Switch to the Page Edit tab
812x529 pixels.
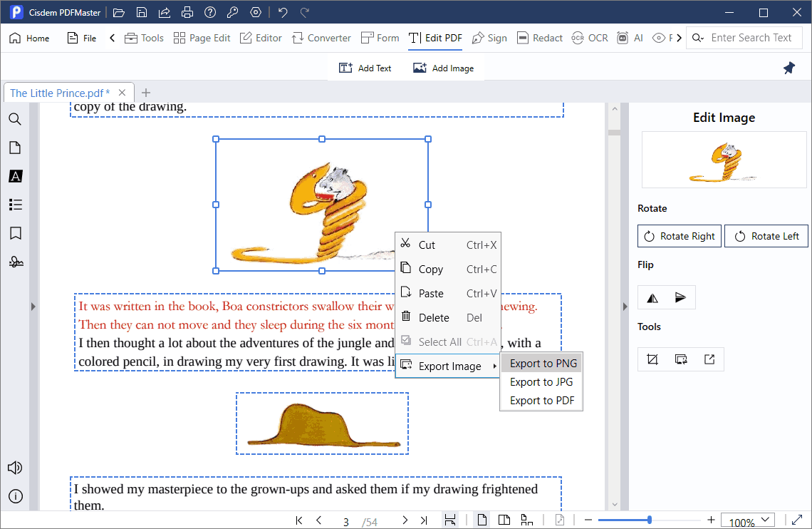(x=202, y=38)
